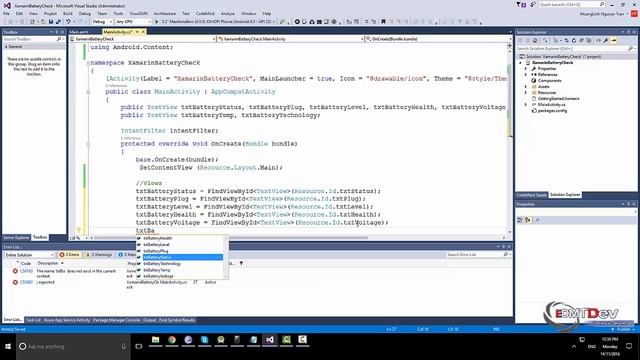This screenshot has width=640, height=360.
Task: Open the Debug configuration dropdown
Action: (102, 22)
